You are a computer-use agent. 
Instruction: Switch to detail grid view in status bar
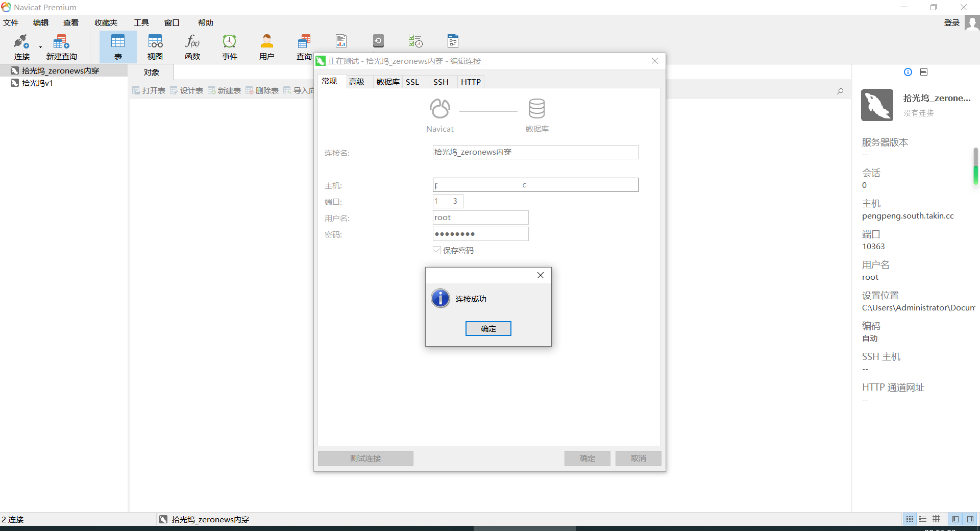936,519
